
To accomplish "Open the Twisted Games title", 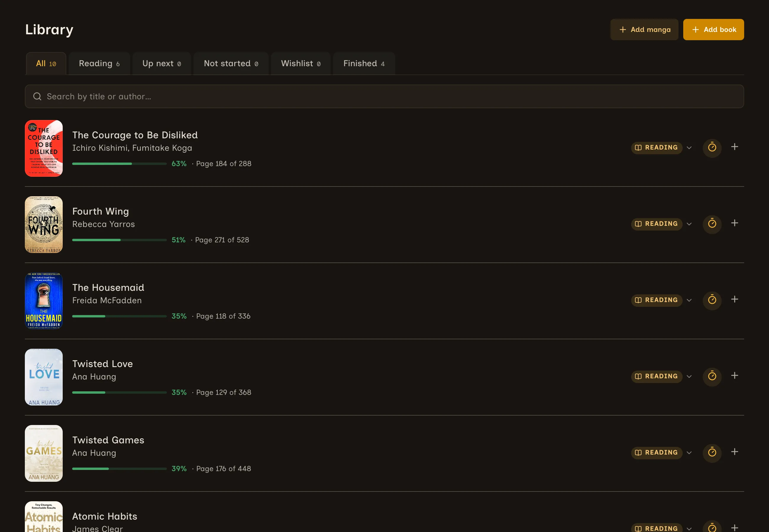I will (x=108, y=440).
